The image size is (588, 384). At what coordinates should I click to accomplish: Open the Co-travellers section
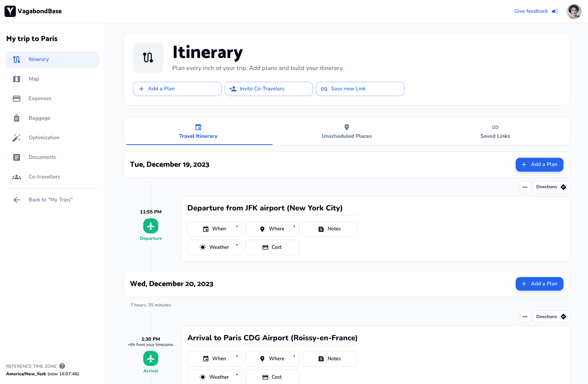(x=44, y=177)
